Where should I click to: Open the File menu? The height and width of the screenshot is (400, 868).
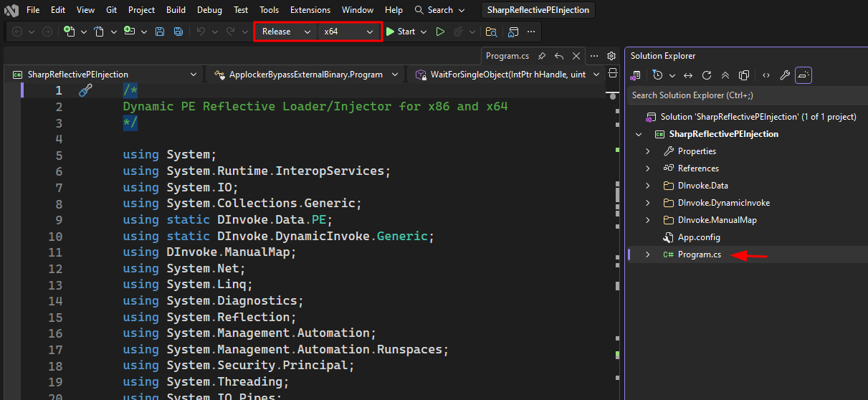pyautogui.click(x=33, y=10)
